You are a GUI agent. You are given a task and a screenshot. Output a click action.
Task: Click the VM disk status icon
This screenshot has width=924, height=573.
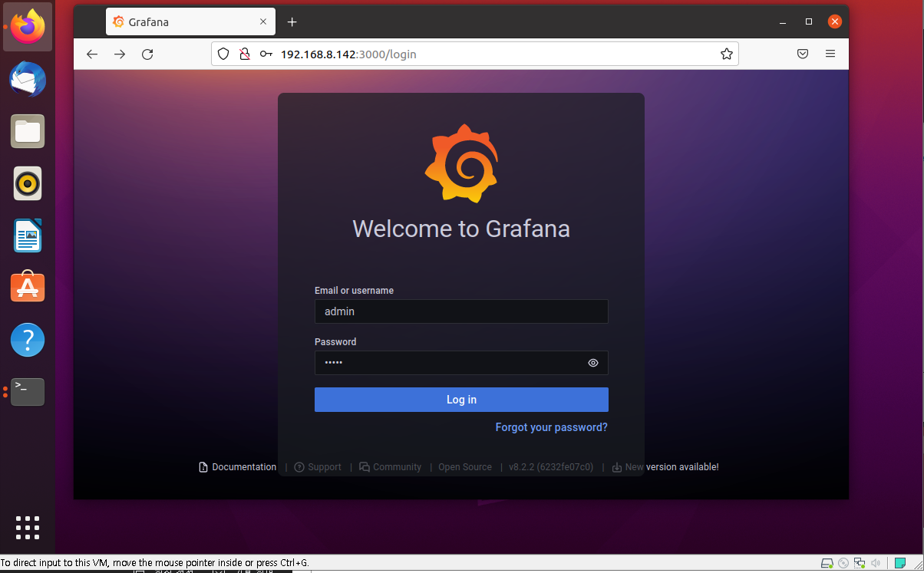pyautogui.click(x=827, y=563)
